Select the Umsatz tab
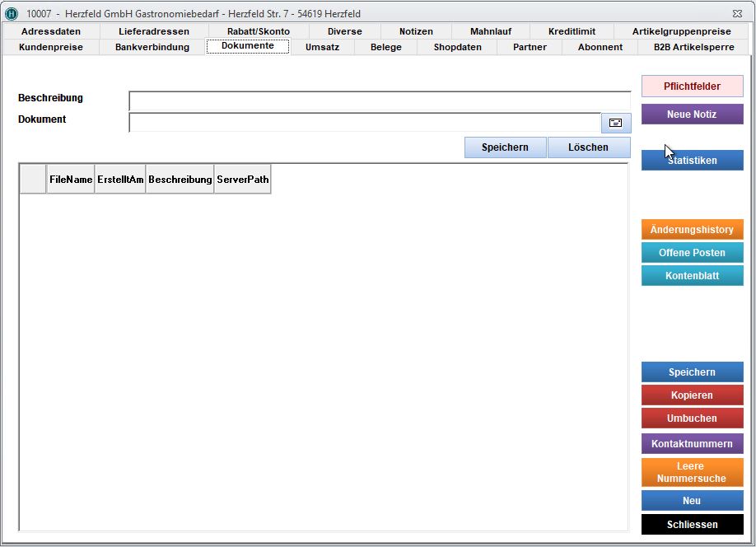 pos(322,47)
